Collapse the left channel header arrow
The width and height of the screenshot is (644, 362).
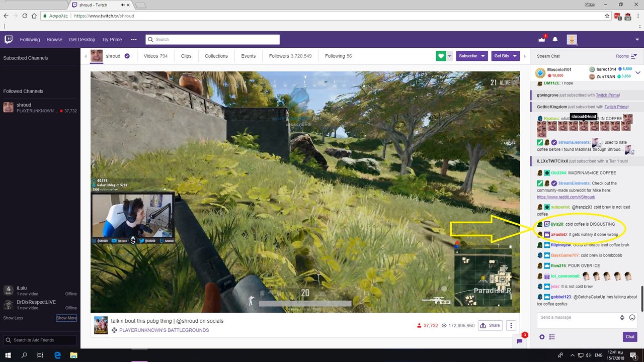coord(86,56)
